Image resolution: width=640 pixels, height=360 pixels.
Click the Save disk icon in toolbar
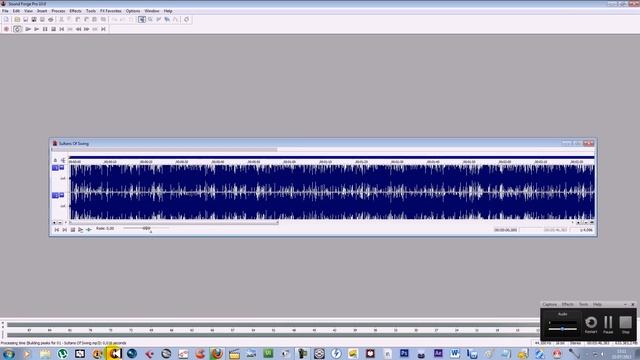pyautogui.click(x=25, y=20)
